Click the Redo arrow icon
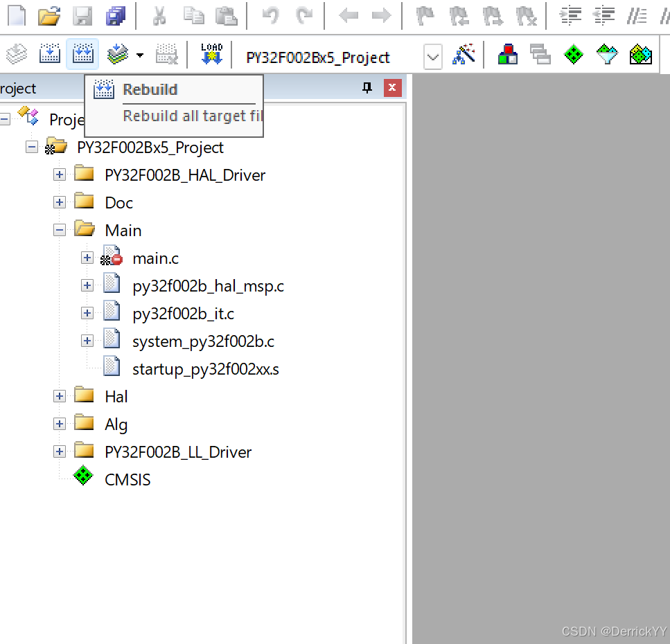 click(303, 16)
